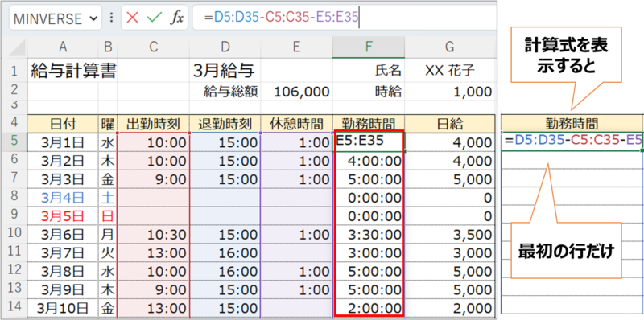Viewport: 644px width, 320px height.
Task: Click the 9:00 start time for 3月3日
Action: point(154,179)
